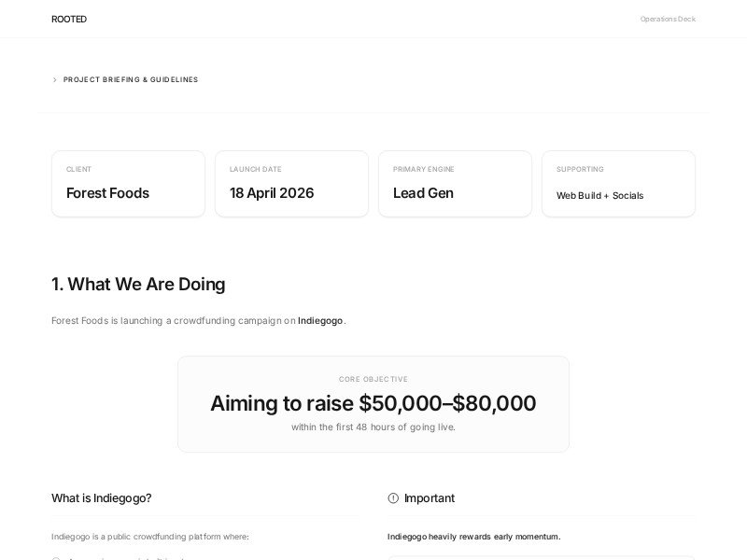Select the ROOTED logo in the header
The width and height of the screenshot is (747, 560).
[x=68, y=19]
